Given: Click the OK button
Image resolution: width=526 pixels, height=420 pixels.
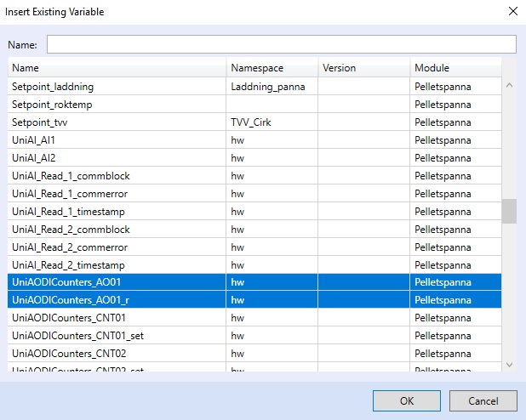Looking at the screenshot, I should [x=407, y=400].
